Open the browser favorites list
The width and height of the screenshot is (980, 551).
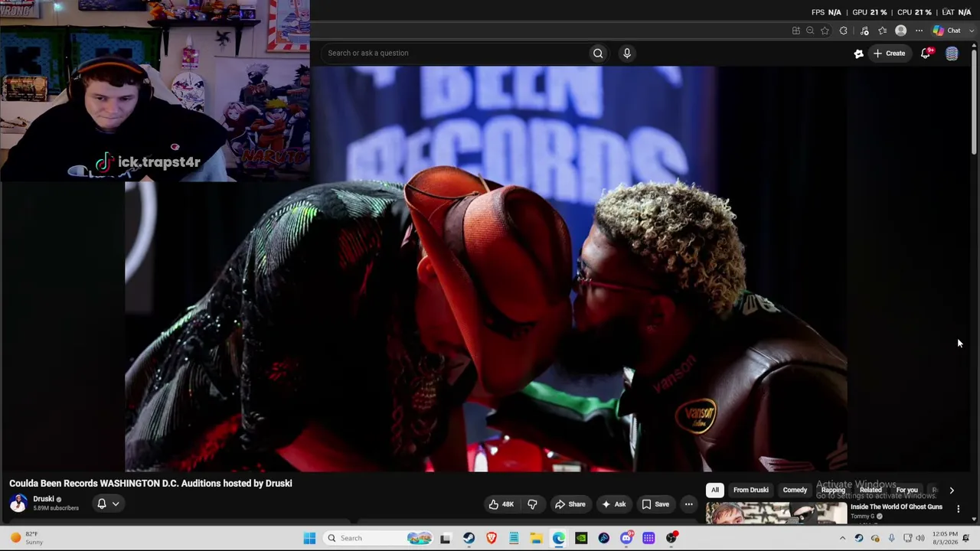[883, 31]
